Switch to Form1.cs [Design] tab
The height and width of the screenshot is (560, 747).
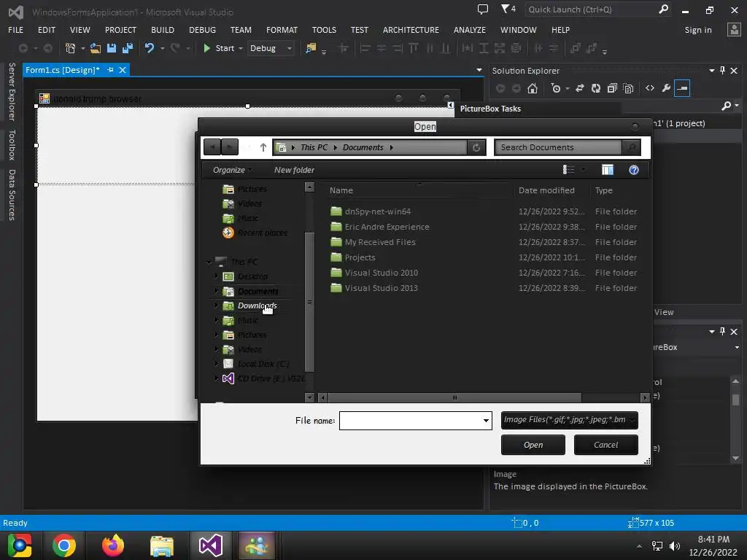tap(63, 70)
